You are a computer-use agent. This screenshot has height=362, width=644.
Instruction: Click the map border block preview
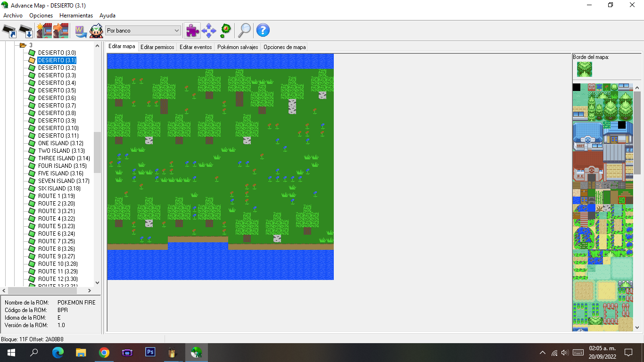tap(585, 69)
